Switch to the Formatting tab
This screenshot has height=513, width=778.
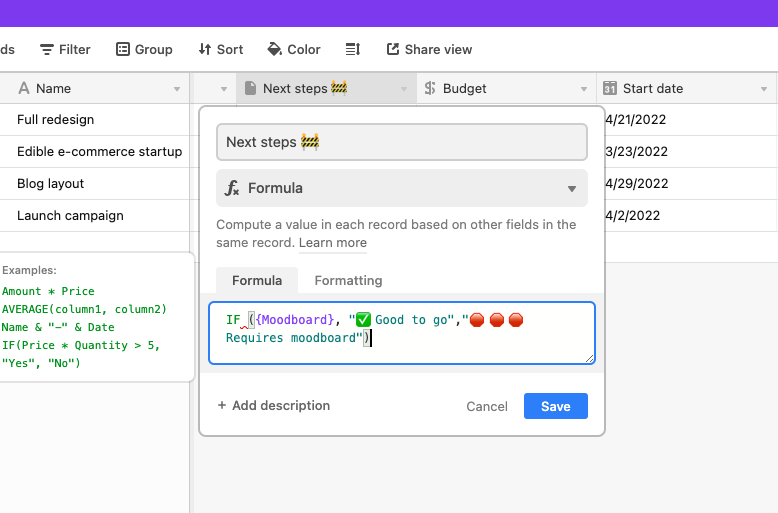pyautogui.click(x=348, y=281)
